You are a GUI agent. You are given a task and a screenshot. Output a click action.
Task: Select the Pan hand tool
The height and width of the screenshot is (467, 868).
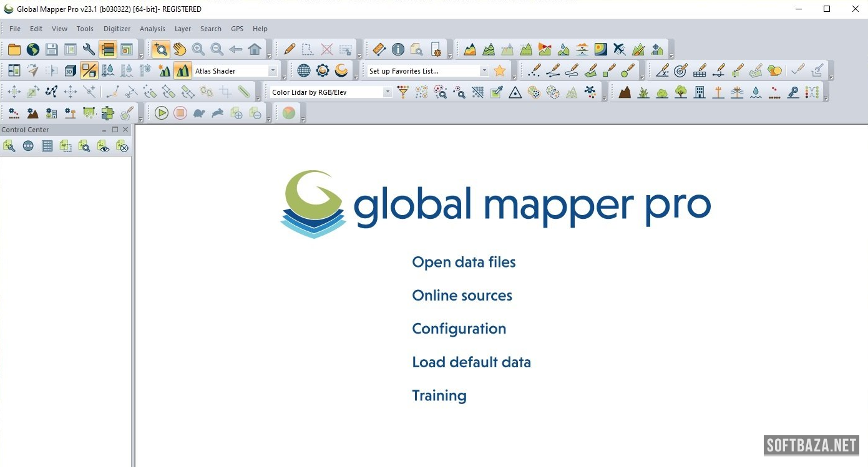180,49
